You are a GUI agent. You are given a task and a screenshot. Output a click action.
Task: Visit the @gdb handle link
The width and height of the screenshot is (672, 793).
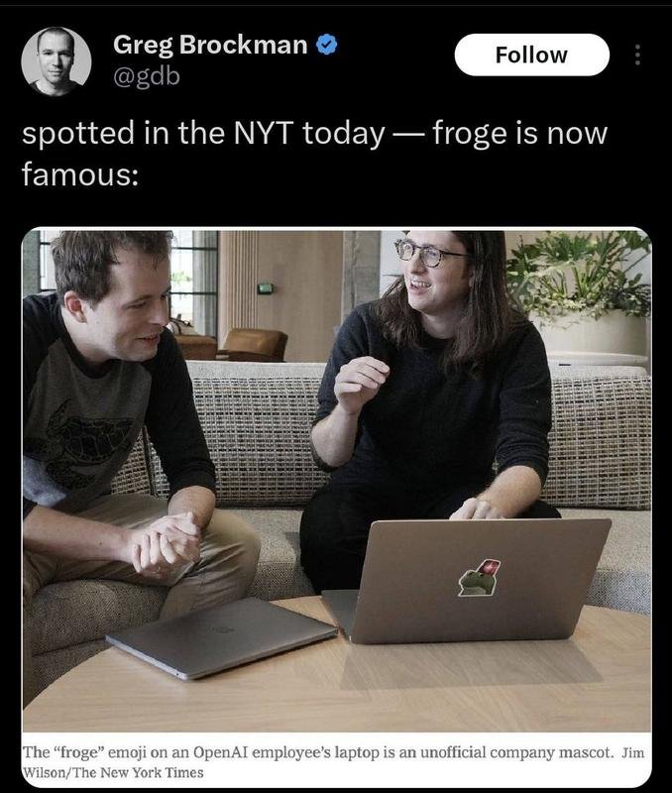tap(147, 77)
